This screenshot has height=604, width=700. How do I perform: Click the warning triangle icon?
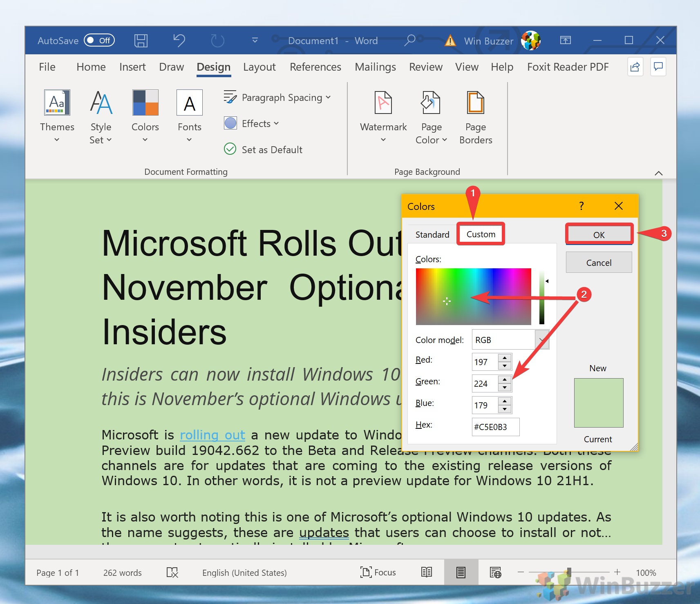click(450, 40)
